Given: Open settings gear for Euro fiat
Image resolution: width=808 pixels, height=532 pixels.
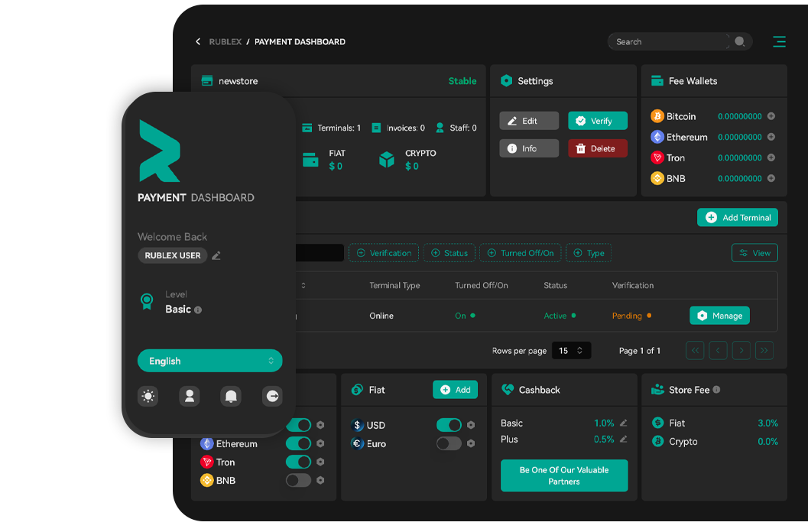Looking at the screenshot, I should (470, 443).
